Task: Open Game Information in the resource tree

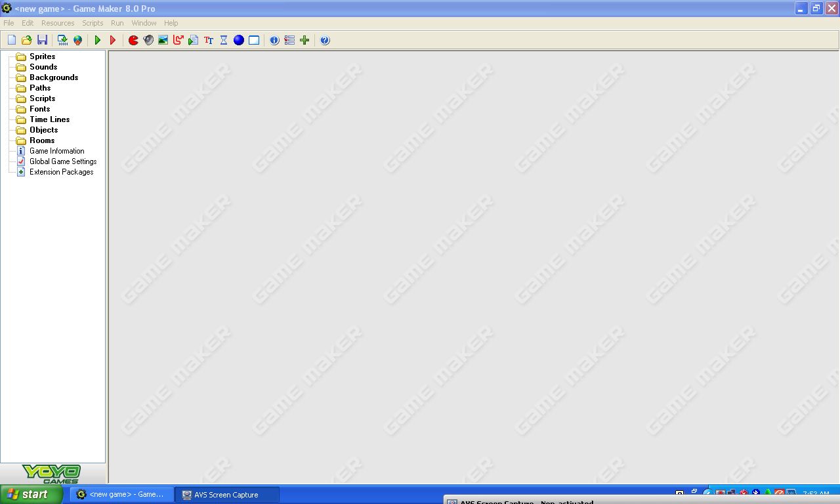Action: (56, 151)
